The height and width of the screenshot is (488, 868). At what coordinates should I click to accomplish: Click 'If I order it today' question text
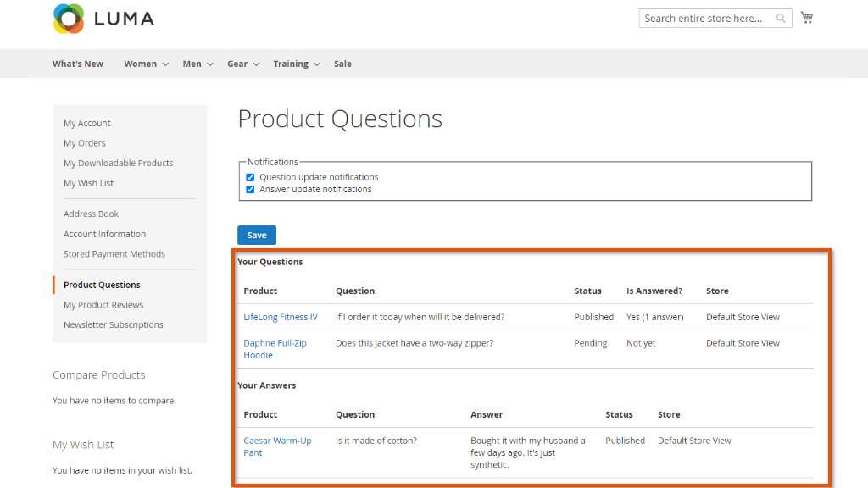pos(420,317)
